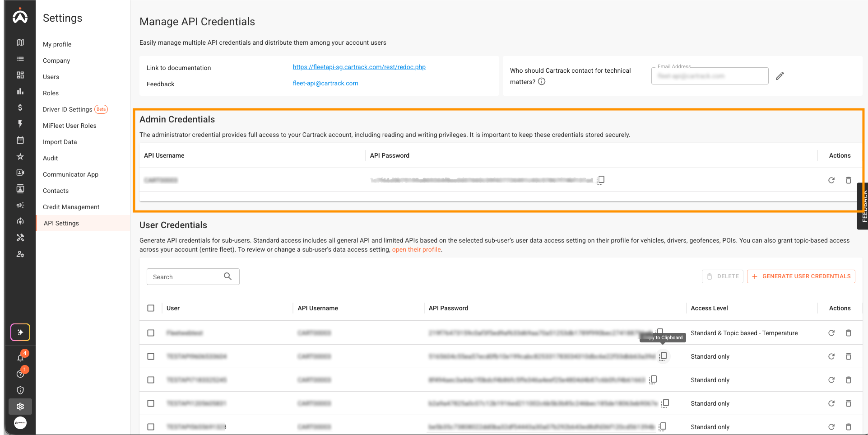Regenerate the Admin Credentials via refresh icon
The image size is (868, 435).
[831, 180]
